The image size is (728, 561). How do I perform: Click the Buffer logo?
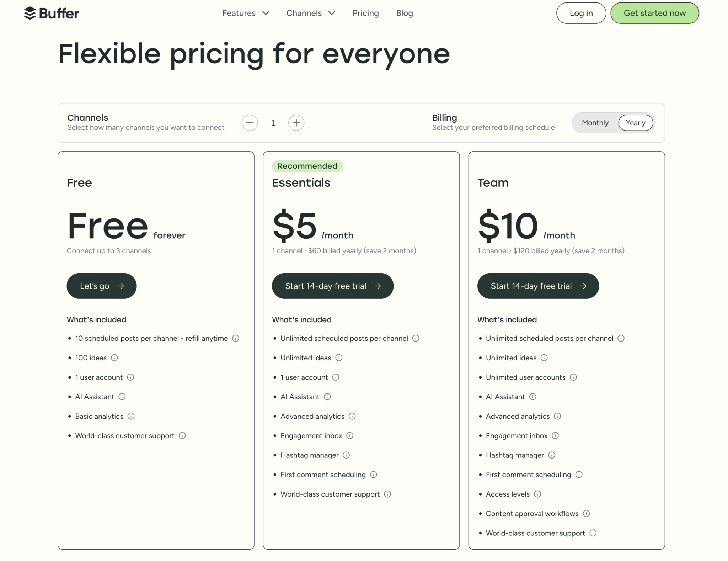(51, 13)
